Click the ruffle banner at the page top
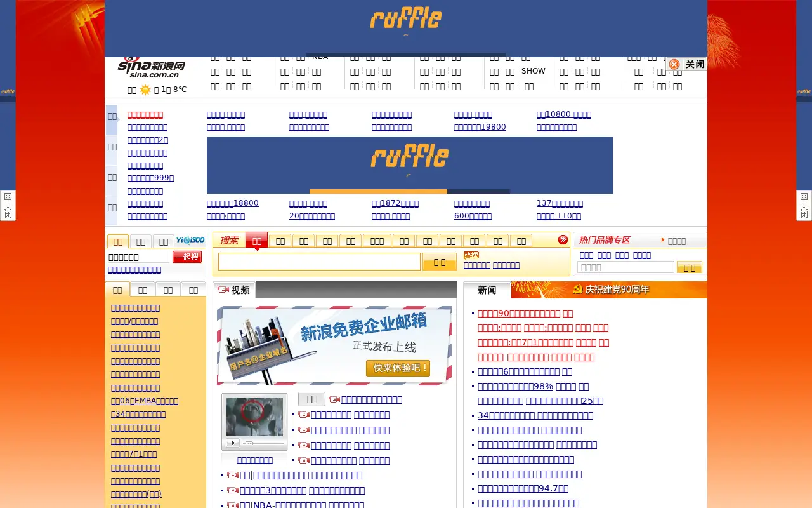The image size is (812, 508). point(406,29)
